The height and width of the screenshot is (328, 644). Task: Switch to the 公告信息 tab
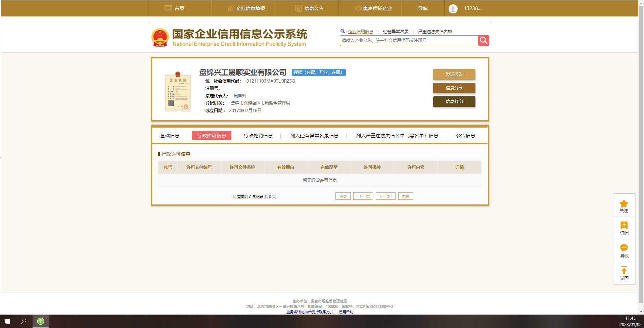(465, 136)
